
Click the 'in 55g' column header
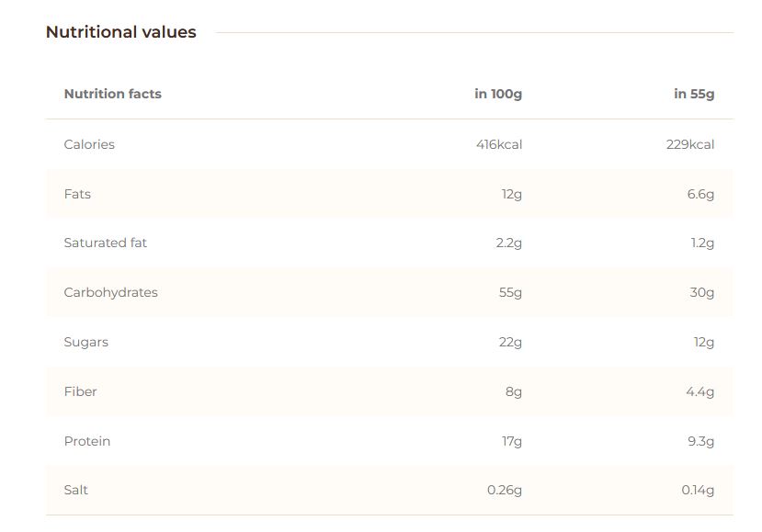tap(694, 94)
